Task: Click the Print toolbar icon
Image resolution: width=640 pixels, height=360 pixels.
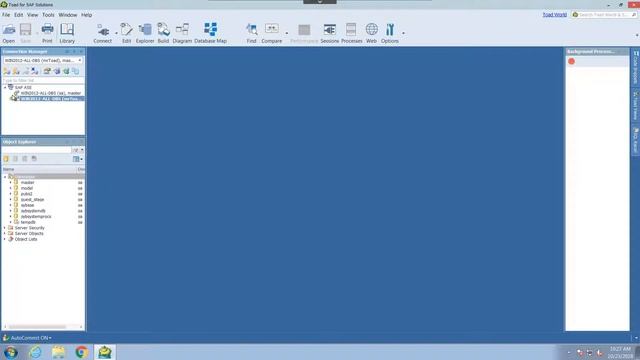Action: [x=47, y=33]
